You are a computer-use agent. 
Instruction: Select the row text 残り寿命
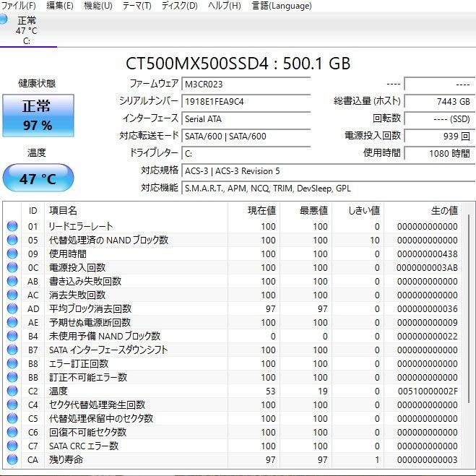click(x=66, y=459)
